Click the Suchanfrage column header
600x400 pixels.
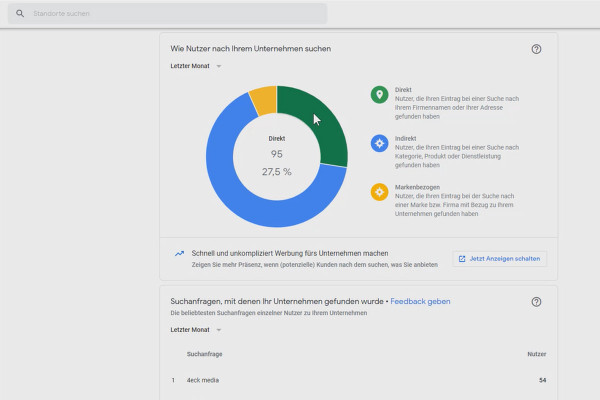(x=204, y=354)
